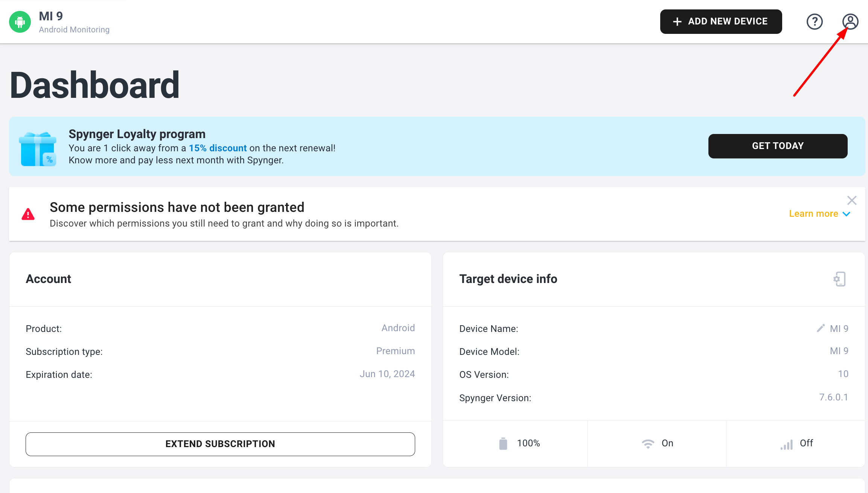Click the Device Name value MI 9

point(839,329)
